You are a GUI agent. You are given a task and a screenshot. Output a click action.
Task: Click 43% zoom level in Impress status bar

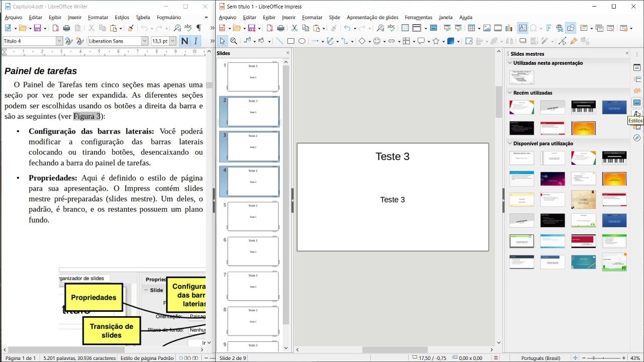click(635, 358)
